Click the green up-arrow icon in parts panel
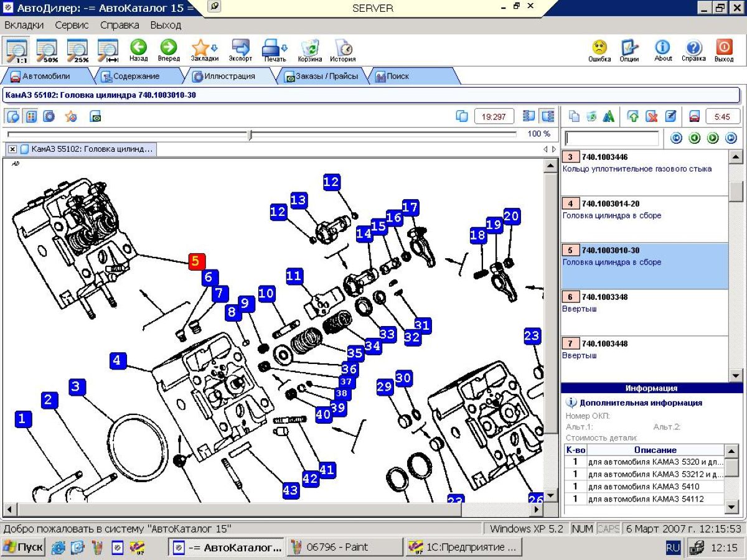 click(633, 116)
